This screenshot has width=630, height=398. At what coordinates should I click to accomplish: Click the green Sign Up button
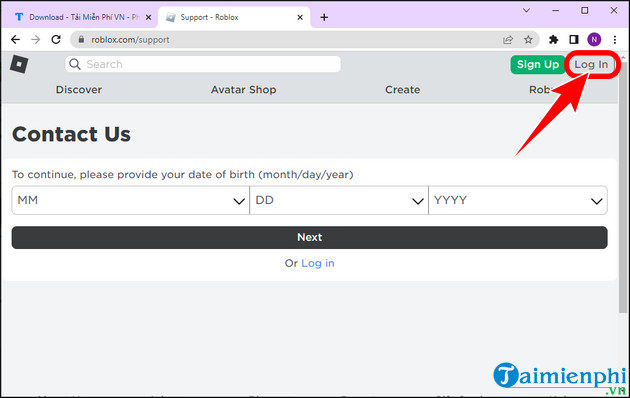coord(538,64)
